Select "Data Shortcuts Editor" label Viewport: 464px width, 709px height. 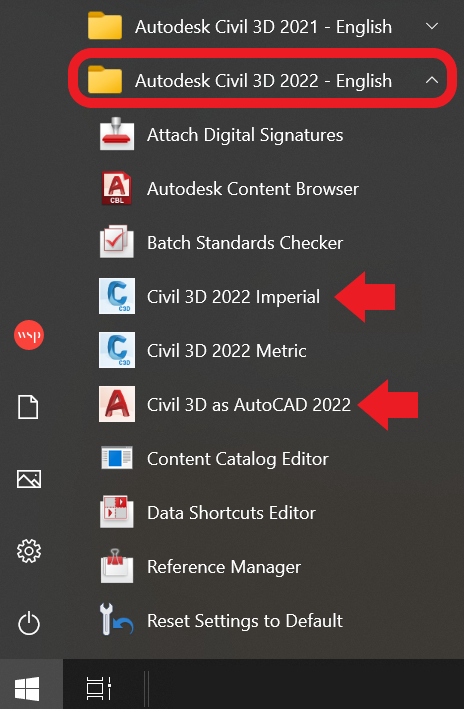(231, 512)
